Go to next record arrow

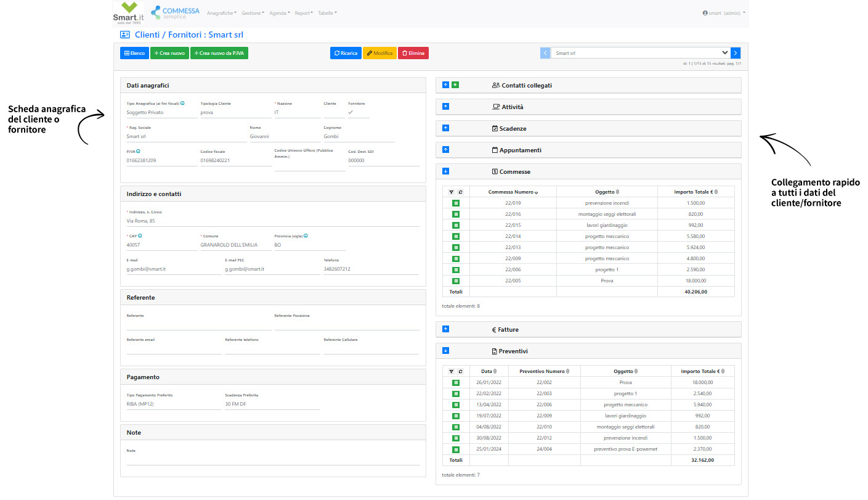[x=736, y=53]
